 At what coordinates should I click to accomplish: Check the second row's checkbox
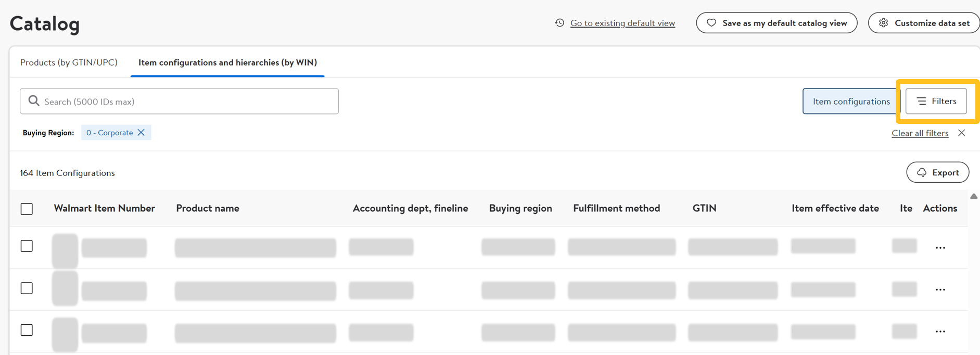27,288
